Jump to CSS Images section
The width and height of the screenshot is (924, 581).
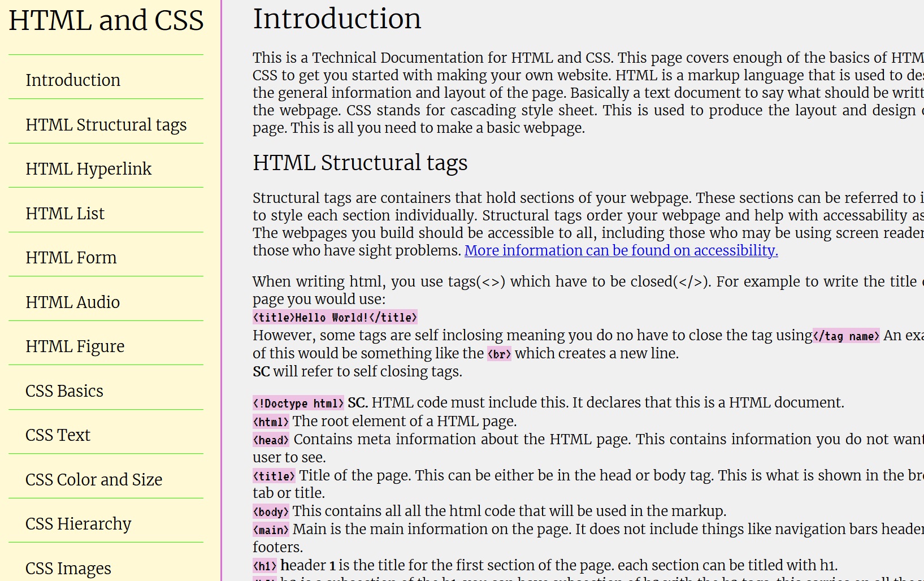[68, 568]
